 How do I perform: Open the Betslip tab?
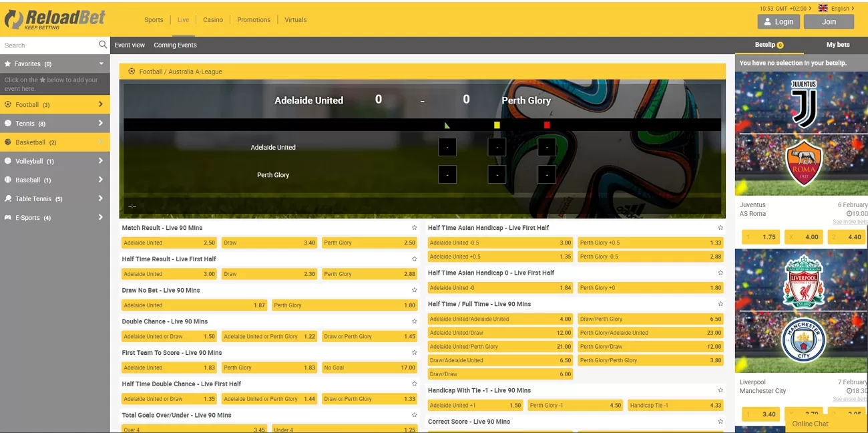(769, 45)
